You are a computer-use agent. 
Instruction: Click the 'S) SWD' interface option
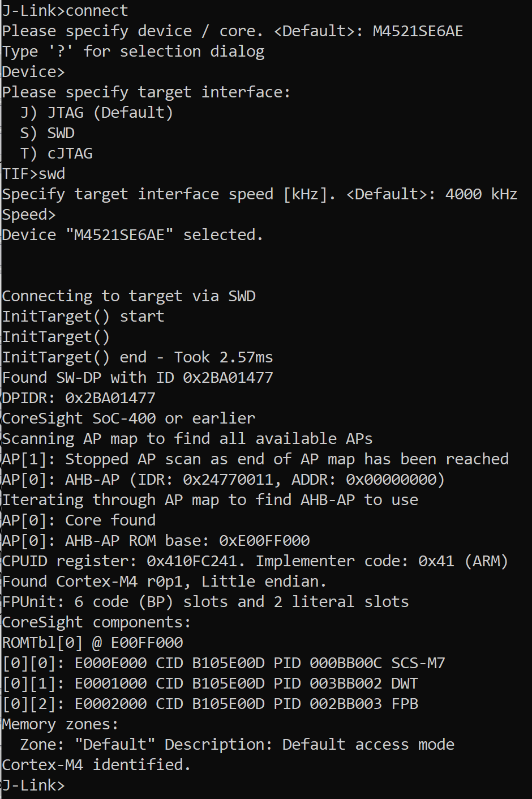click(48, 133)
